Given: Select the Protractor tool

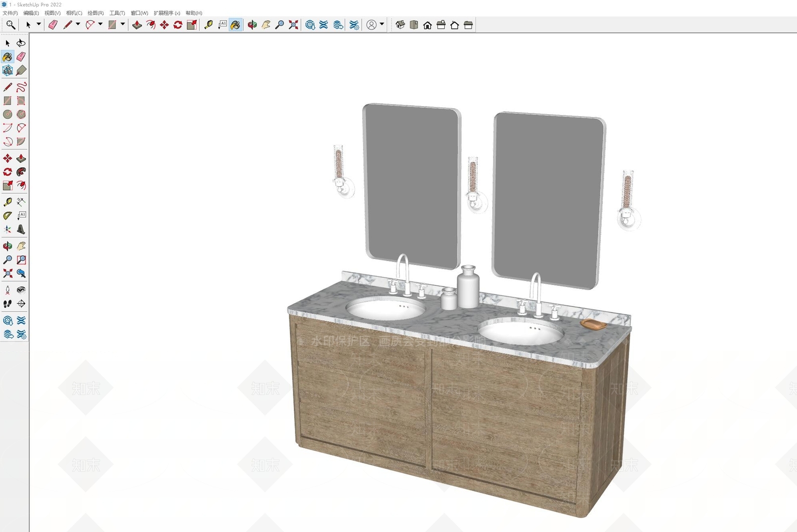Looking at the screenshot, I should pos(7,216).
